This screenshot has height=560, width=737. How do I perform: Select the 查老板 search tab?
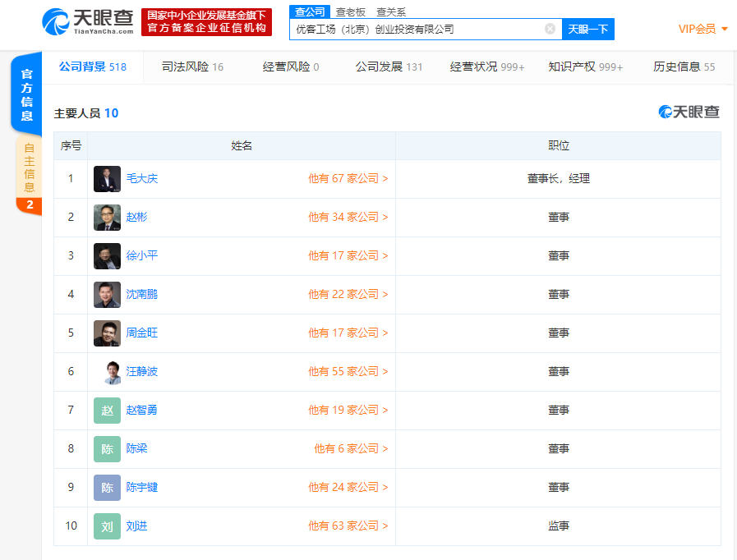(x=351, y=12)
